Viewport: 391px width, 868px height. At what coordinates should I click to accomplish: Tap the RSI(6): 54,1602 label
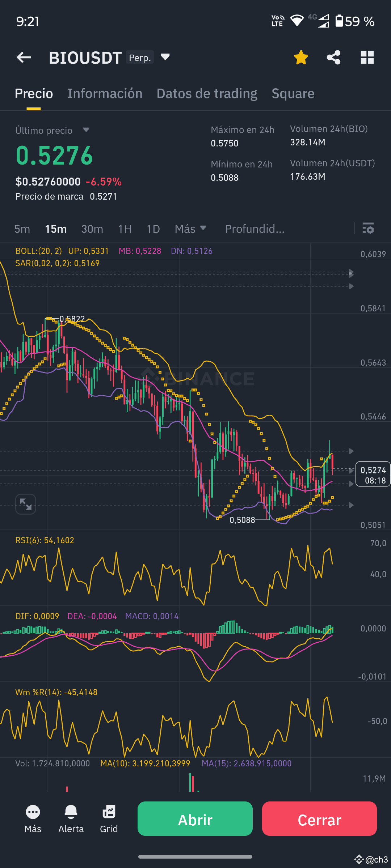45,540
